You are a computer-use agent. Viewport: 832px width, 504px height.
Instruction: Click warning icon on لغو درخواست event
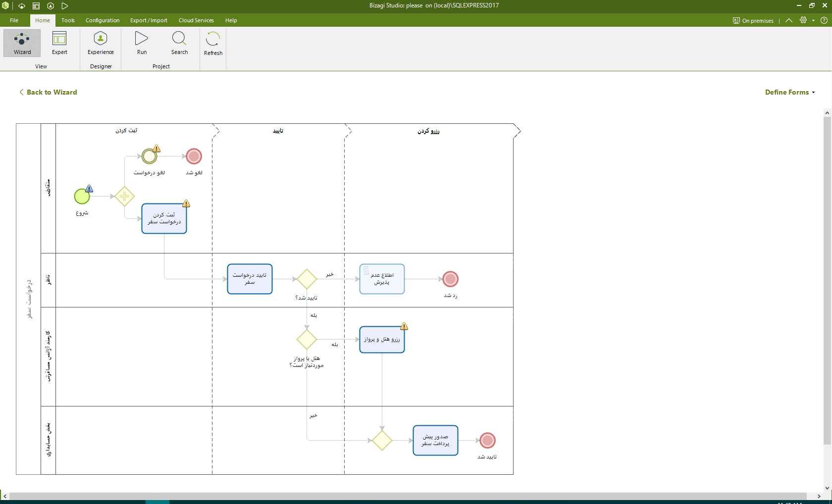coord(156,149)
